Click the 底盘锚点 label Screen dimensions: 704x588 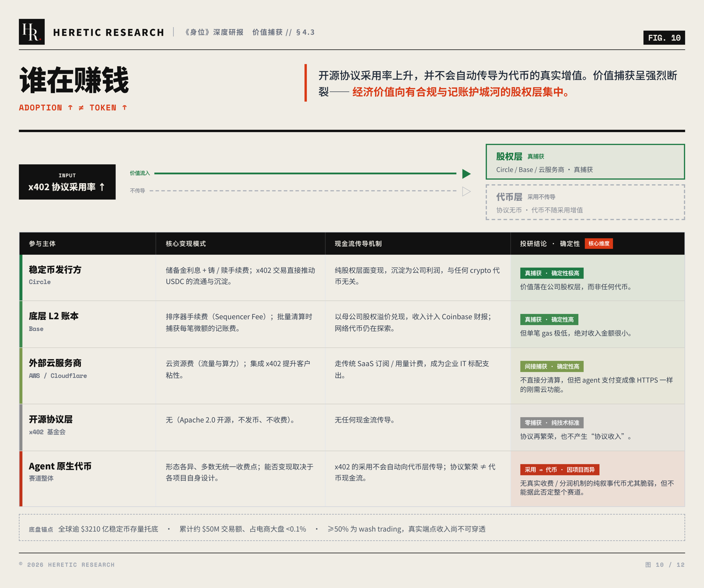point(40,529)
